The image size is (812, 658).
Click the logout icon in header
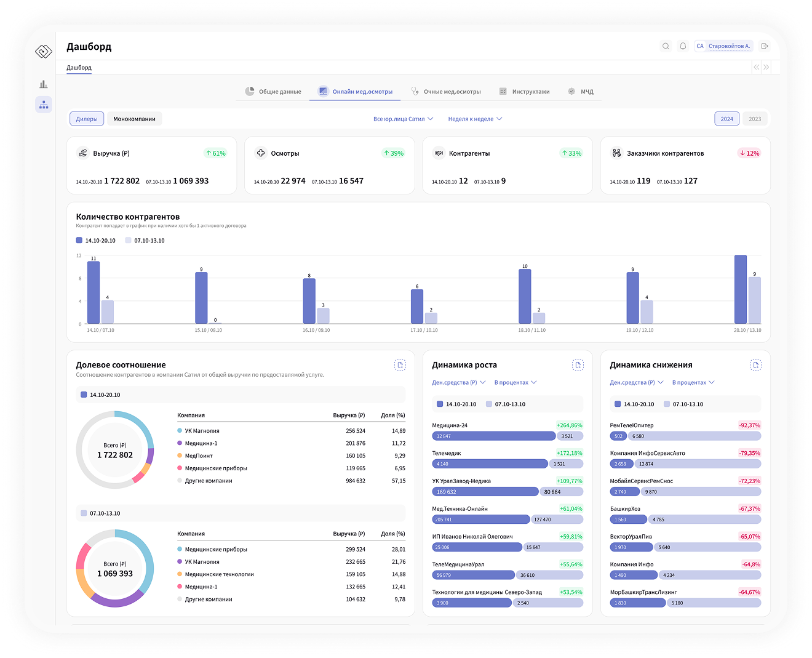765,46
